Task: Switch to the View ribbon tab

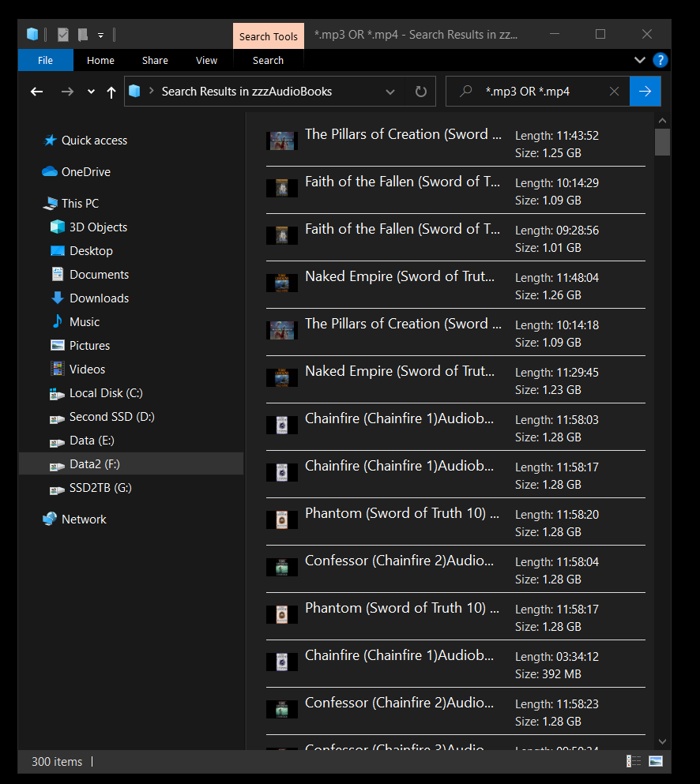Action: tap(206, 60)
